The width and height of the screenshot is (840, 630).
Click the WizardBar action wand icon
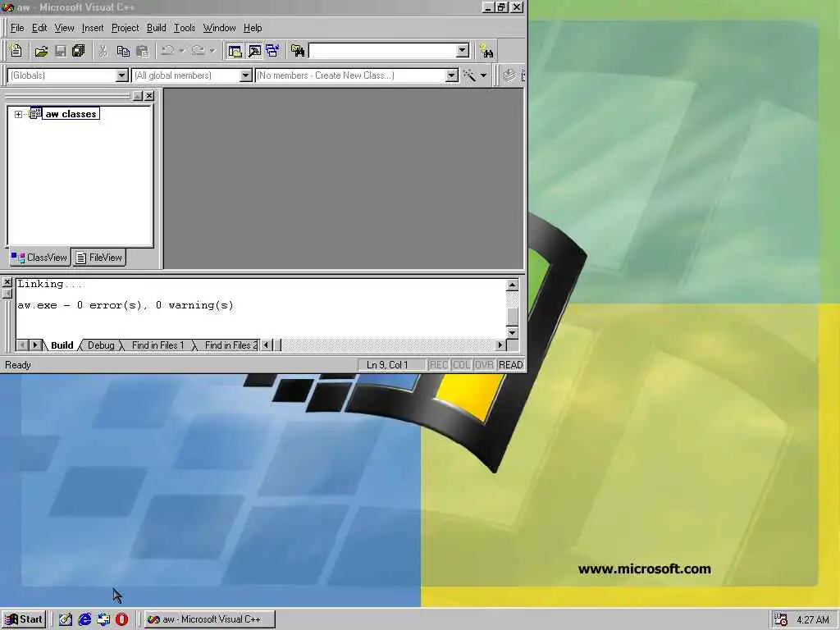(x=469, y=75)
